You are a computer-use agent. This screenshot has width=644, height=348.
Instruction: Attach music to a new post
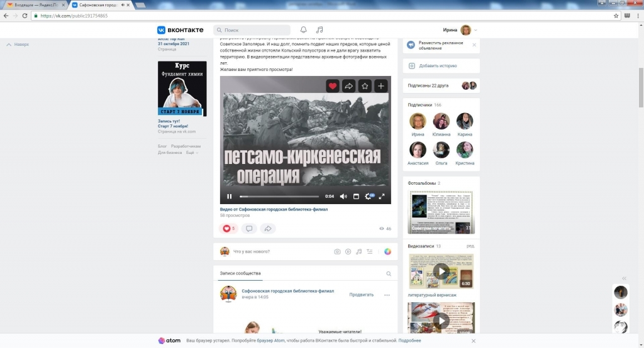point(358,251)
